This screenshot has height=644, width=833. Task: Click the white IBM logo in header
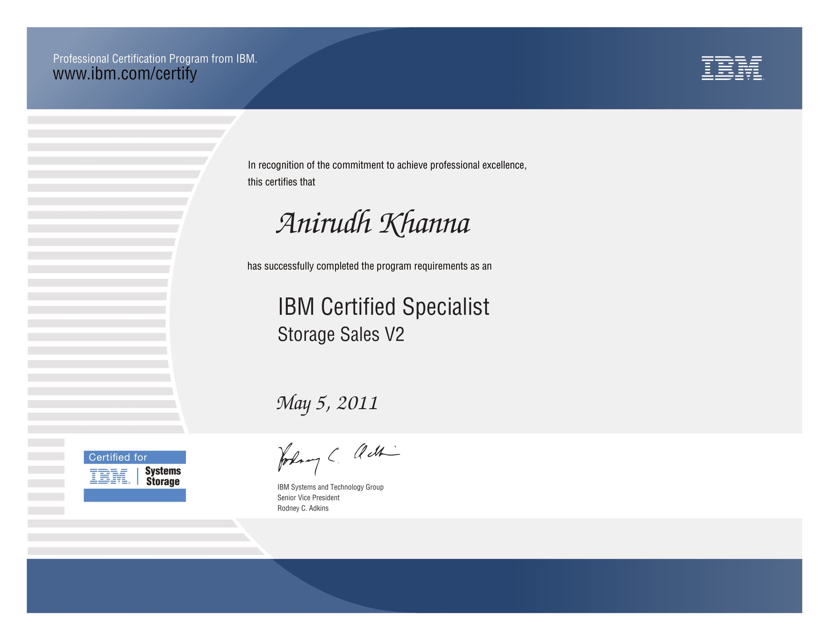click(x=732, y=68)
